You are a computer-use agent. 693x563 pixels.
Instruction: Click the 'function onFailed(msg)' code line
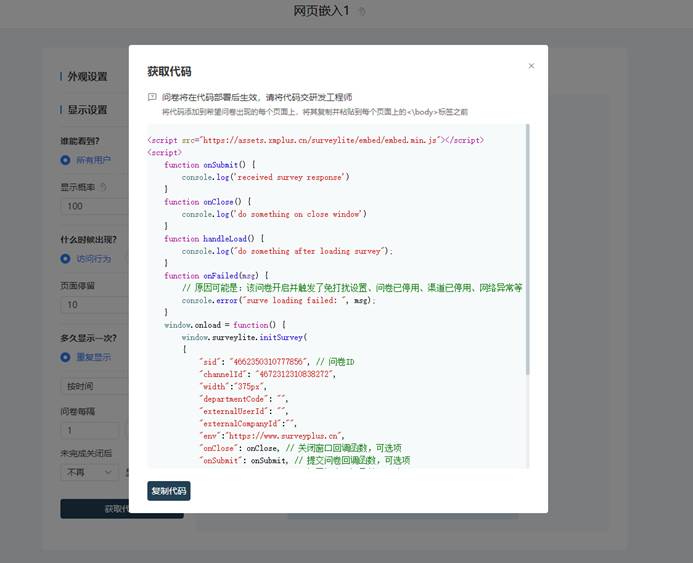217,276
